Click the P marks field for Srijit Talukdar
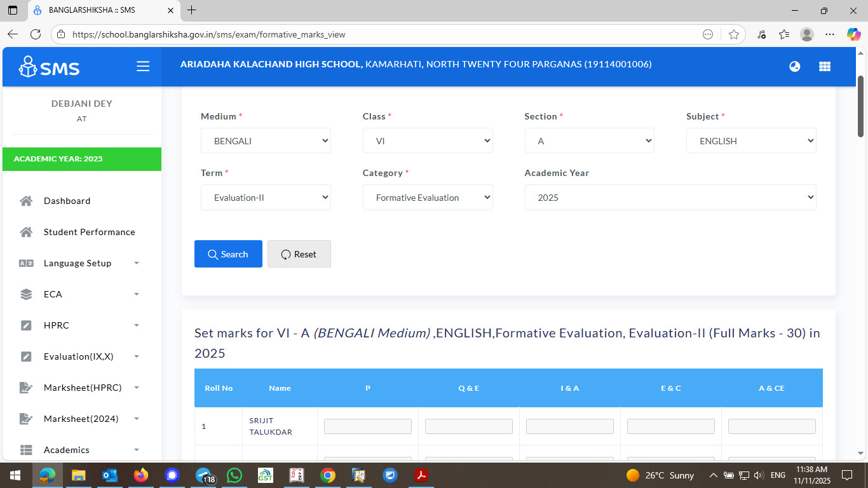868x488 pixels. [368, 426]
